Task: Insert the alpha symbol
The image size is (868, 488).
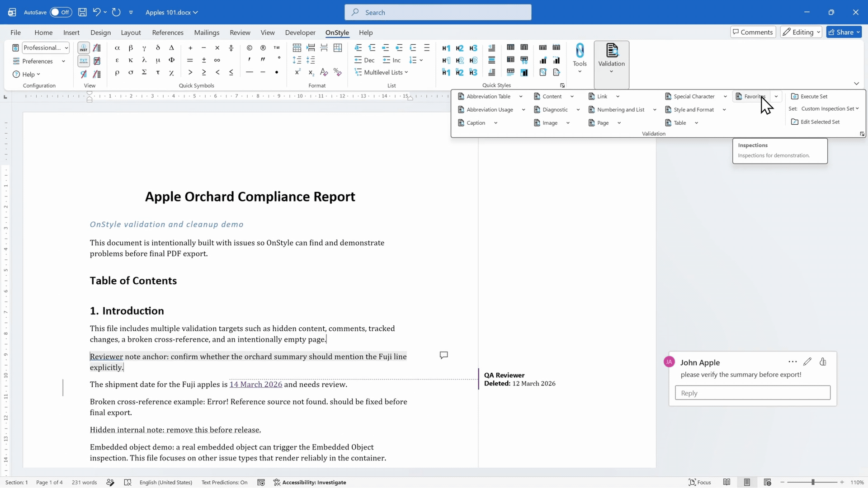Action: pos(117,48)
